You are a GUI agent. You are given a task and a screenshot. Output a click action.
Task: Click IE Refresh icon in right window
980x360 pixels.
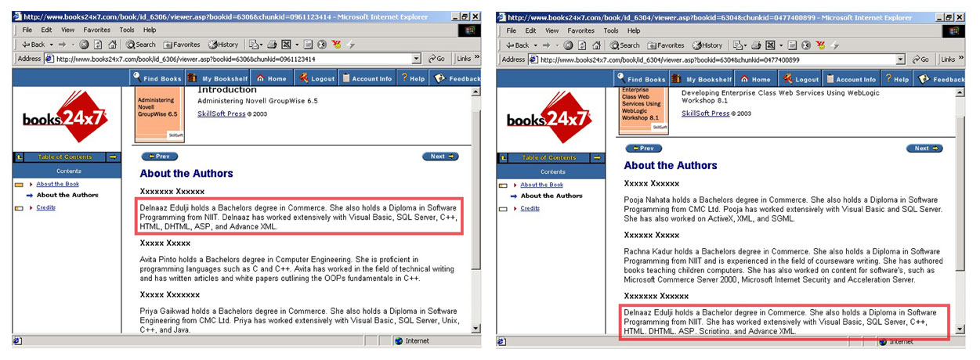coord(580,45)
